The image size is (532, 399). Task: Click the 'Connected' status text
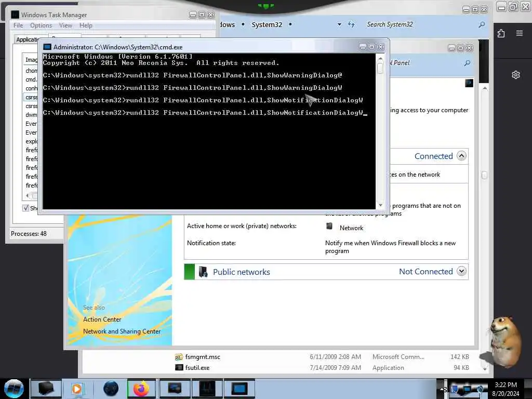click(434, 156)
